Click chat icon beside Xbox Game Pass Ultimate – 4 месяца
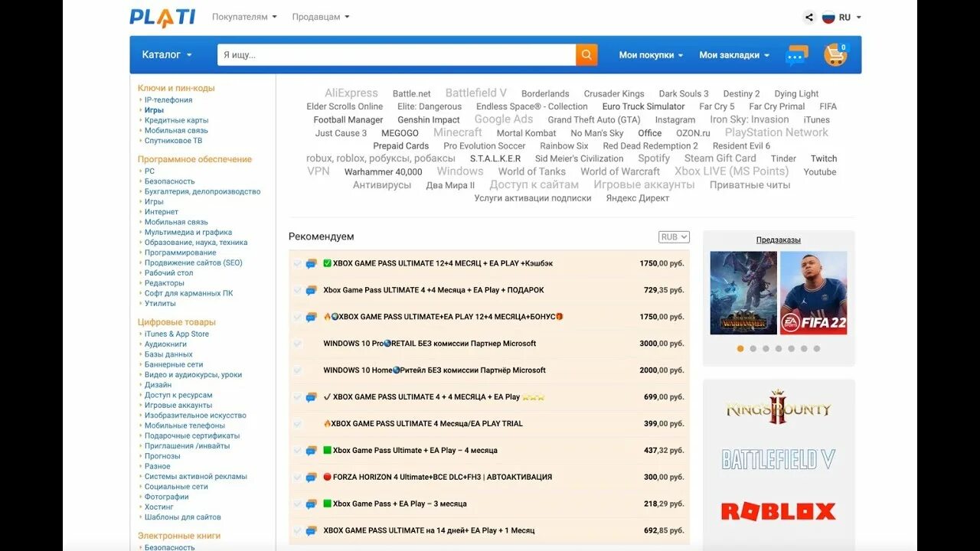980x551 pixels. point(312,451)
